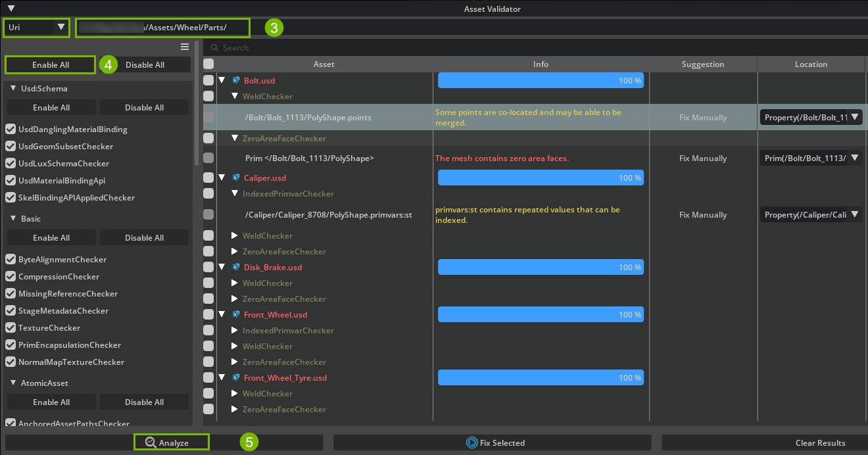Click the top Enable All button

(51, 64)
